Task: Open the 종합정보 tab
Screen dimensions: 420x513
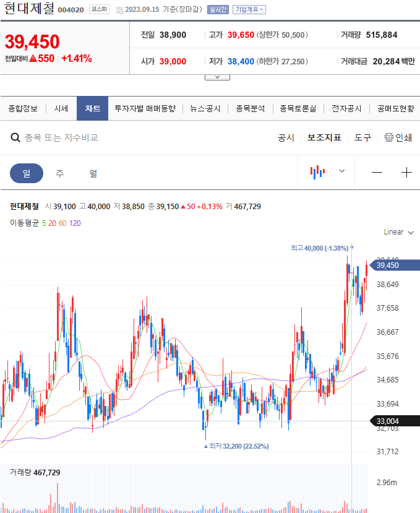Action: [23, 108]
